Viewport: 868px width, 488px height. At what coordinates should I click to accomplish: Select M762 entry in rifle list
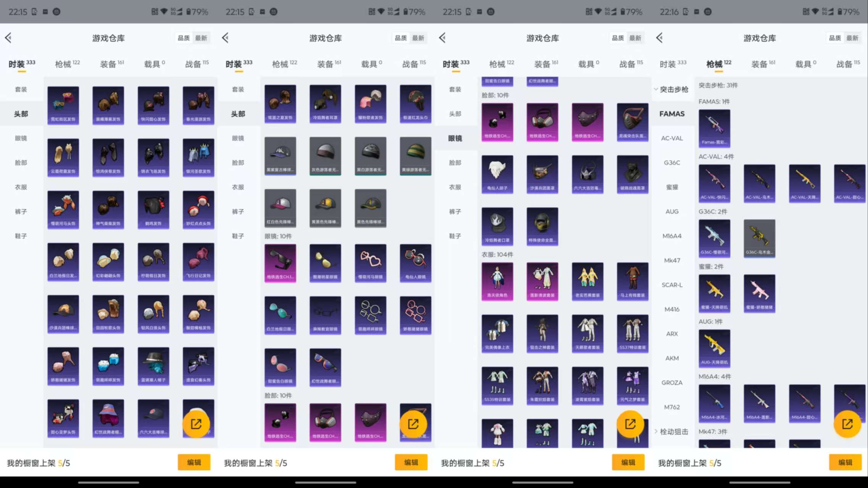(x=672, y=407)
